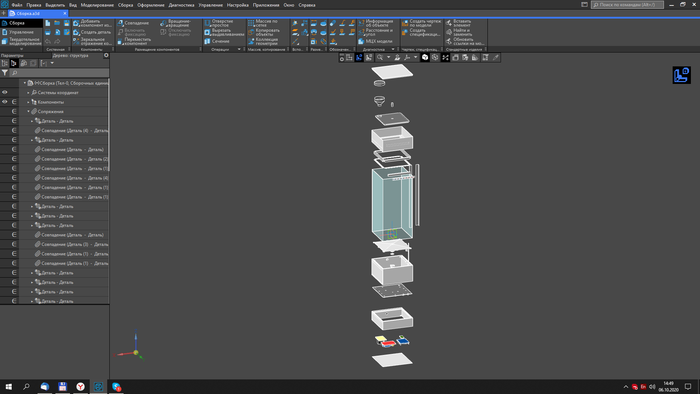This screenshot has height=394, width=700.
Task: Open the zoom options dropdown arrow
Action: tap(388, 58)
